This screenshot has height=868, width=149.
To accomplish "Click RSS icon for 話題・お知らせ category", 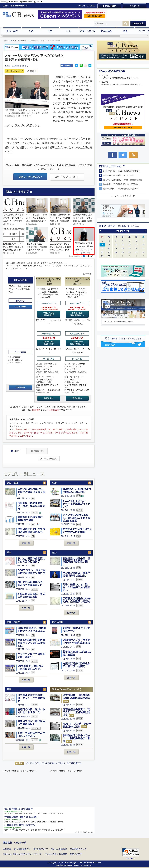I will point(44,622).
